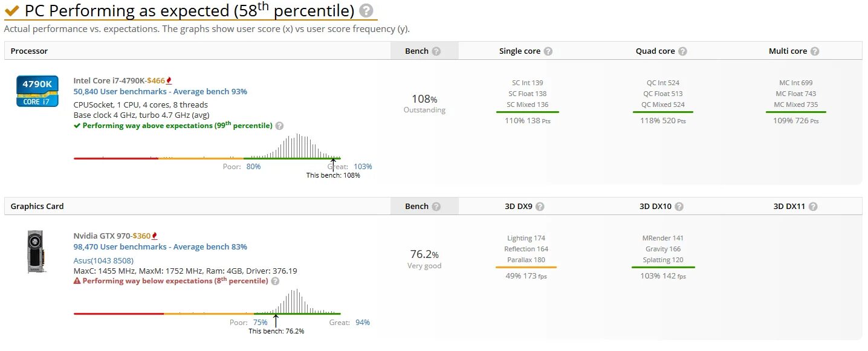868x351 pixels.
Task: Click the Graphics Card Bench help icon
Action: tap(436, 207)
